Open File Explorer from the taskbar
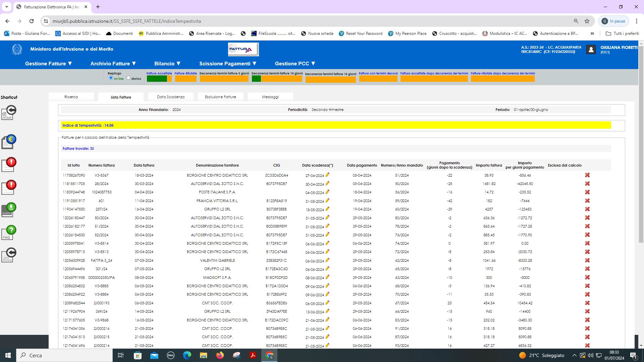This screenshot has height=362, width=644. (204, 355)
